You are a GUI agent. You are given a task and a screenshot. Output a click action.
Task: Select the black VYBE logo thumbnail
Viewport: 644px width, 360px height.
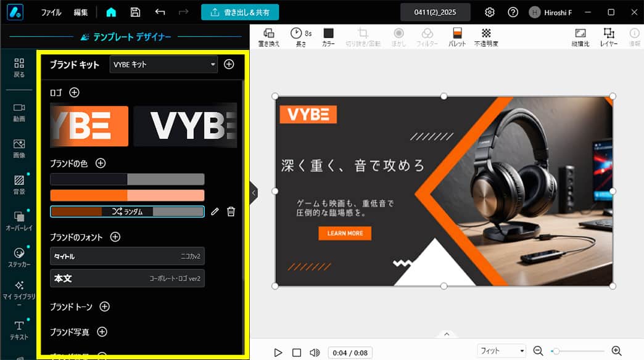pos(185,126)
